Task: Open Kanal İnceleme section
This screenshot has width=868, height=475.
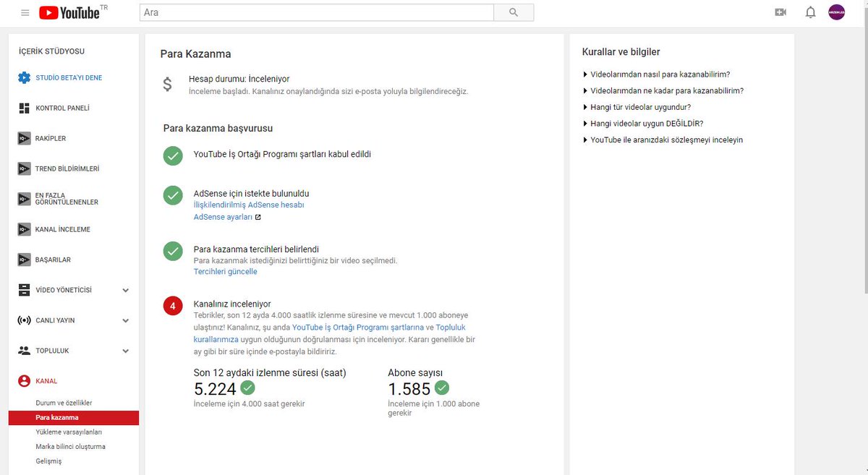Action: pos(63,230)
